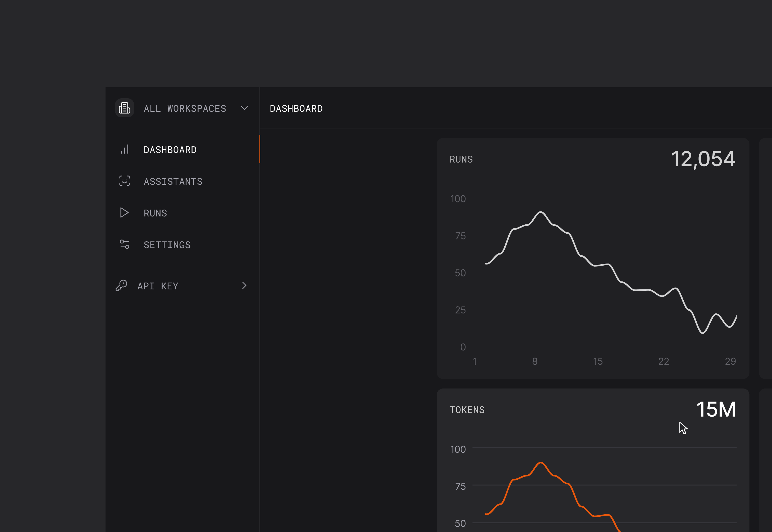
Task: Click the 25 label on Runs chart axis
Action: coord(460,310)
